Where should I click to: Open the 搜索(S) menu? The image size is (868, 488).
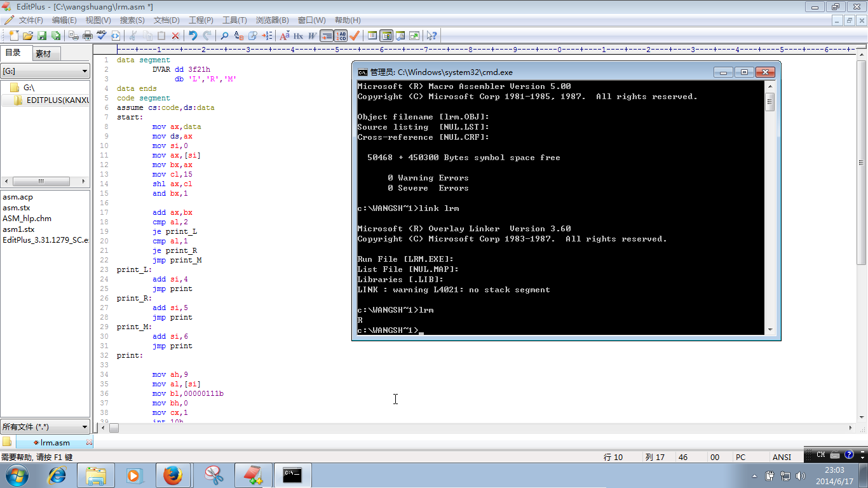[132, 20]
